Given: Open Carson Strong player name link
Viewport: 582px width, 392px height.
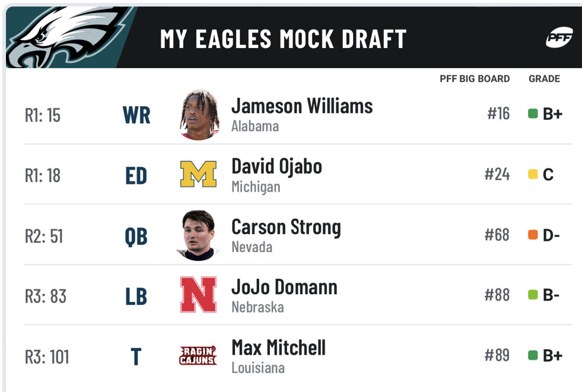Looking at the screenshot, I should tap(286, 227).
